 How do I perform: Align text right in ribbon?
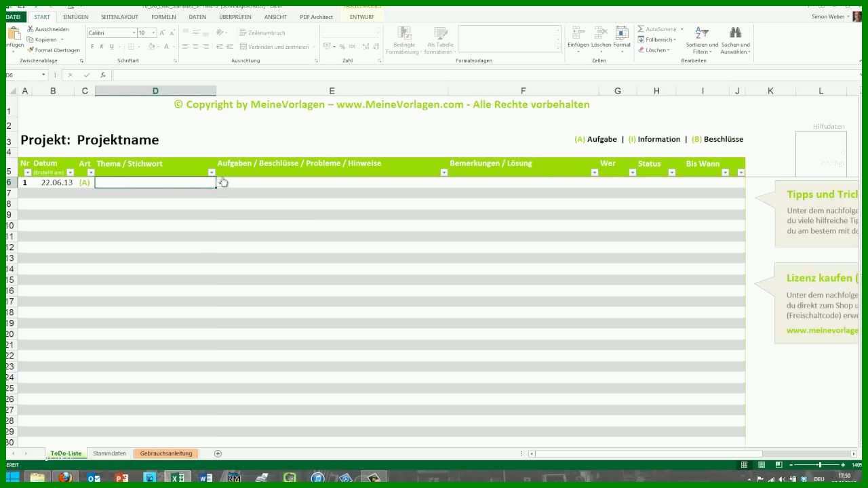tap(205, 47)
